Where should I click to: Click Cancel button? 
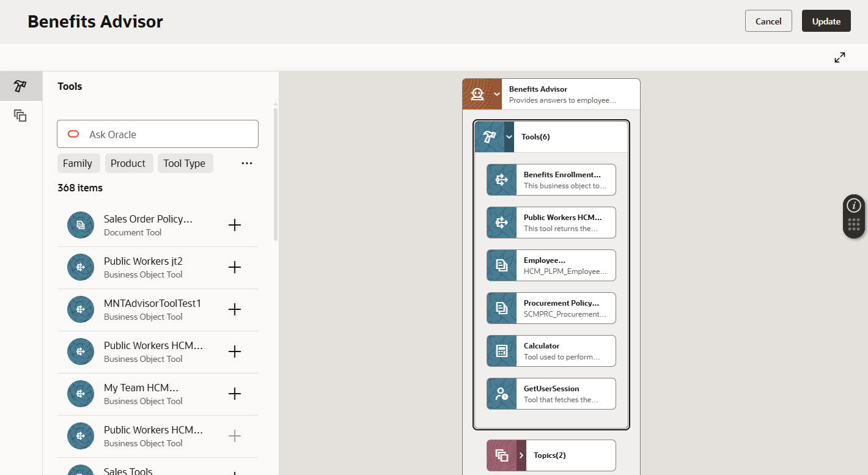click(768, 21)
